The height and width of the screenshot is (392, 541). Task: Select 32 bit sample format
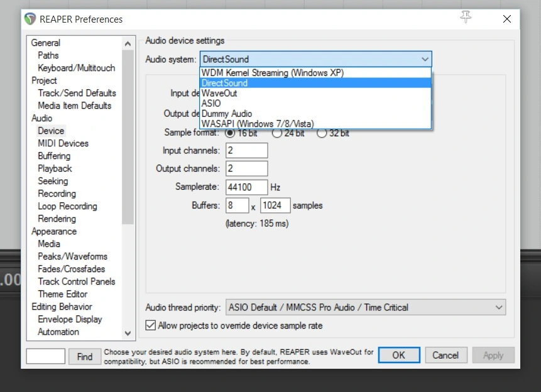[x=322, y=133]
